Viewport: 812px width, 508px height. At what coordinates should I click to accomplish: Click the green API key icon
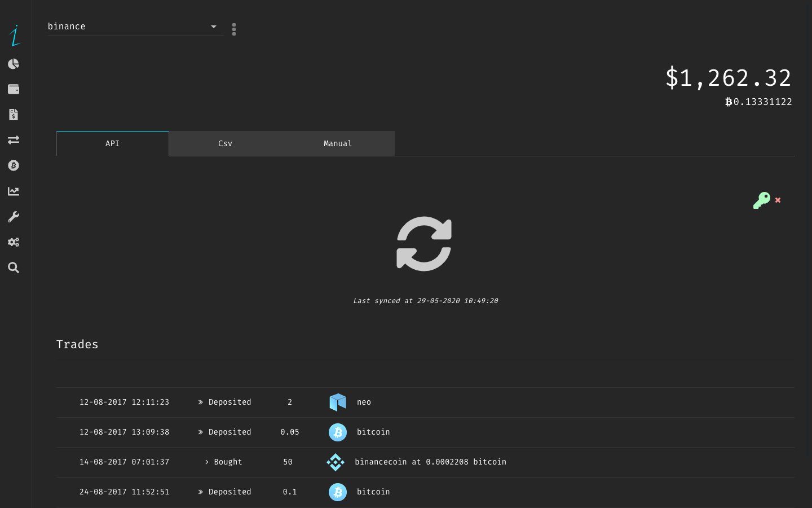[762, 200]
